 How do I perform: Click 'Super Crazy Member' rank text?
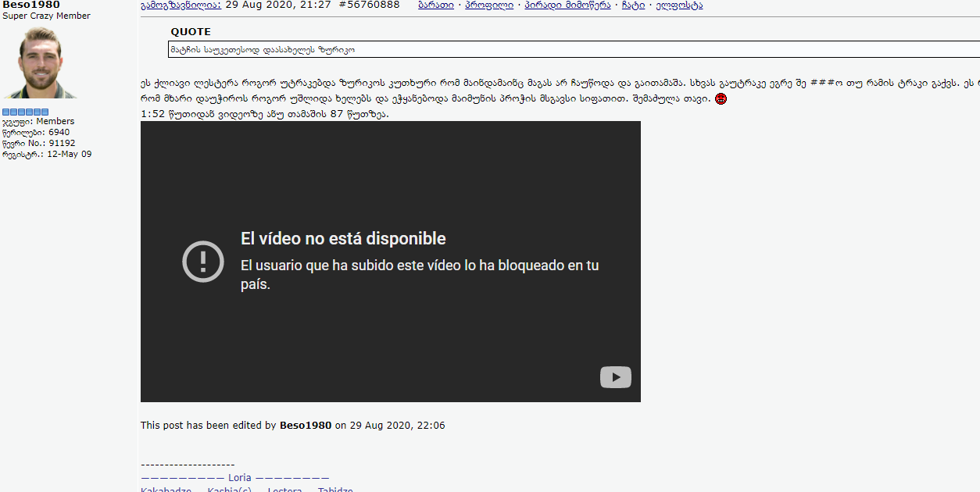coord(46,16)
